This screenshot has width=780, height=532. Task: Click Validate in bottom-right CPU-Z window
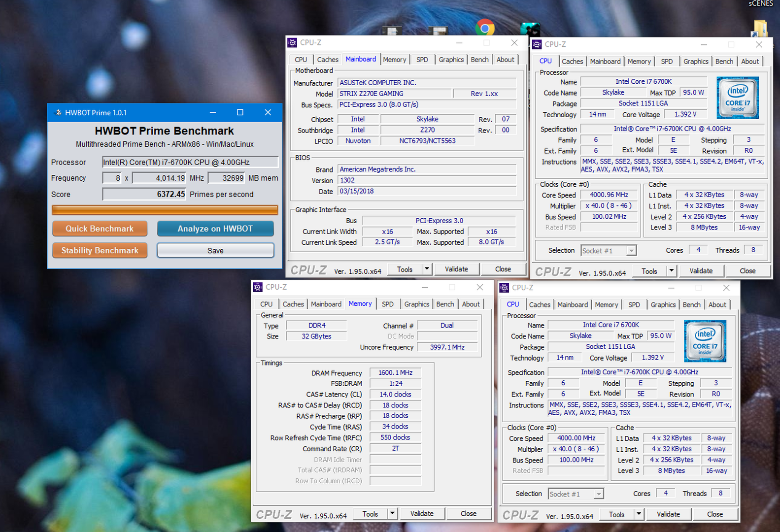point(668,514)
